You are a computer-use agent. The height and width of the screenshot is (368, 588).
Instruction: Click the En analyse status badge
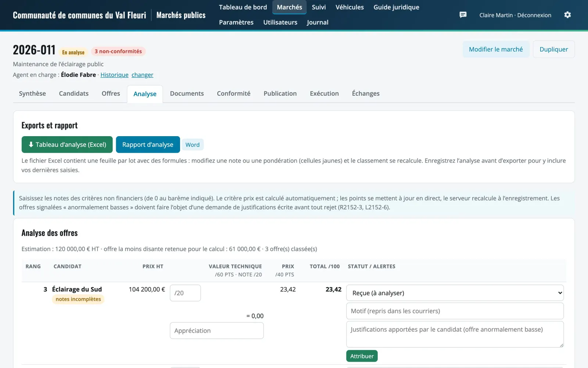73,52
